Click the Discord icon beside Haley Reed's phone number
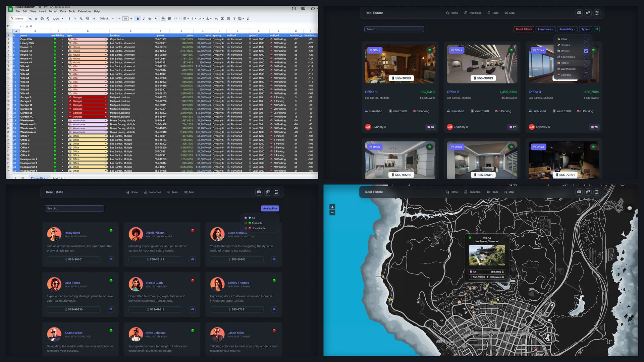The width and height of the screenshot is (644, 362). [x=111, y=259]
